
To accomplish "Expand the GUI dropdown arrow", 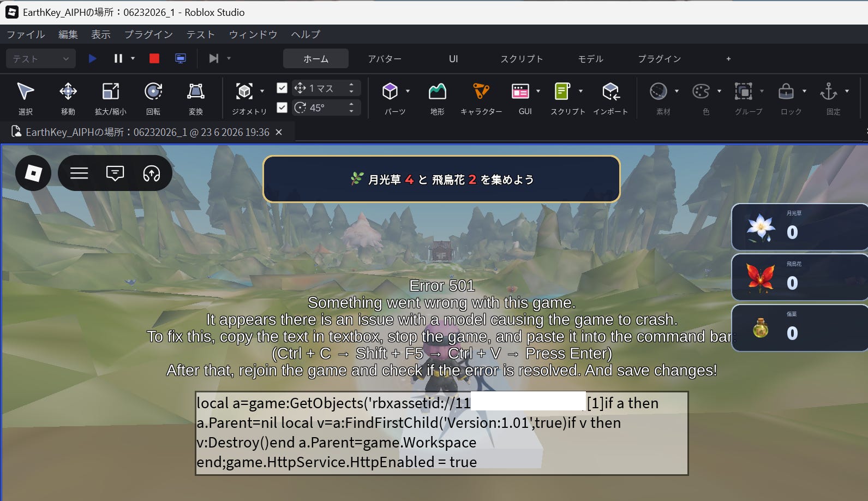I will (538, 91).
